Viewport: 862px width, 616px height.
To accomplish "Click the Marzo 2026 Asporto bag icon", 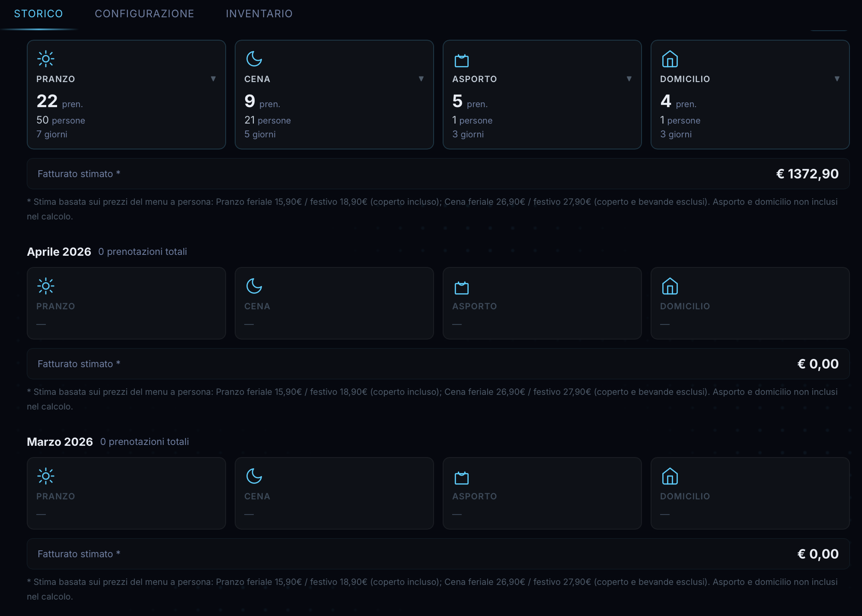I will pos(462,478).
